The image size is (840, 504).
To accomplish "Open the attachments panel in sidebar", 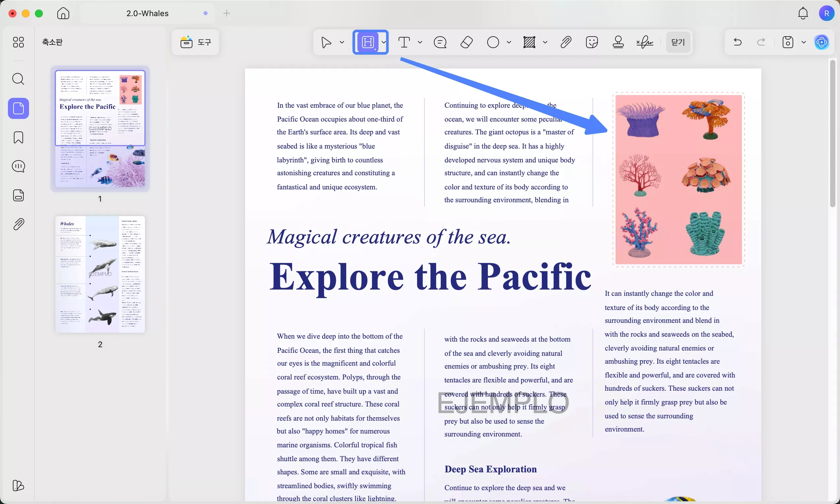I will coord(18,224).
